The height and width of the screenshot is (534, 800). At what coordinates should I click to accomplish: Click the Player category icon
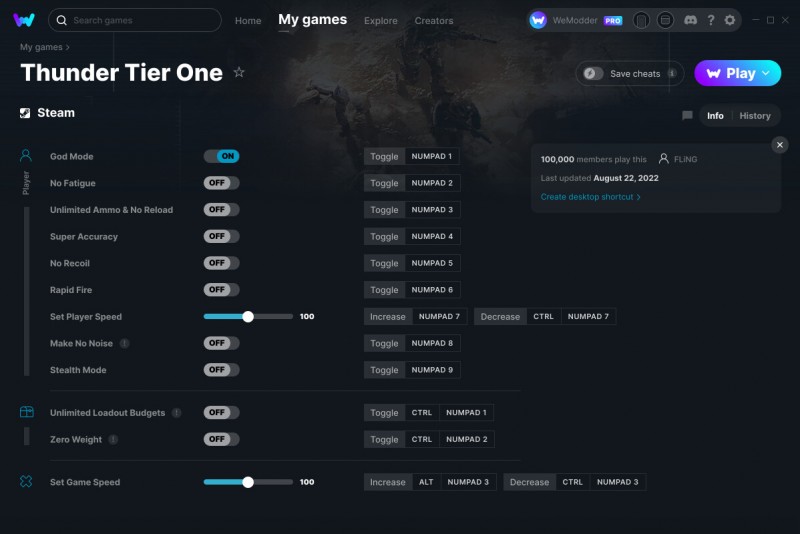pos(26,156)
